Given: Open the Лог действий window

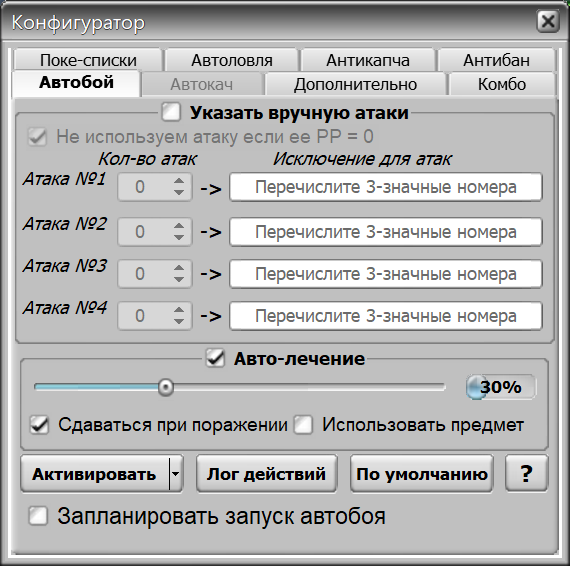Looking at the screenshot, I should click(266, 474).
